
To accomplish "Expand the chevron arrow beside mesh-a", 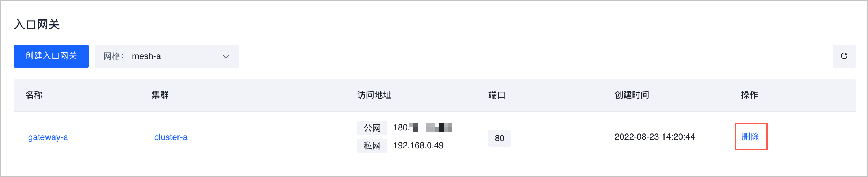I will point(226,56).
